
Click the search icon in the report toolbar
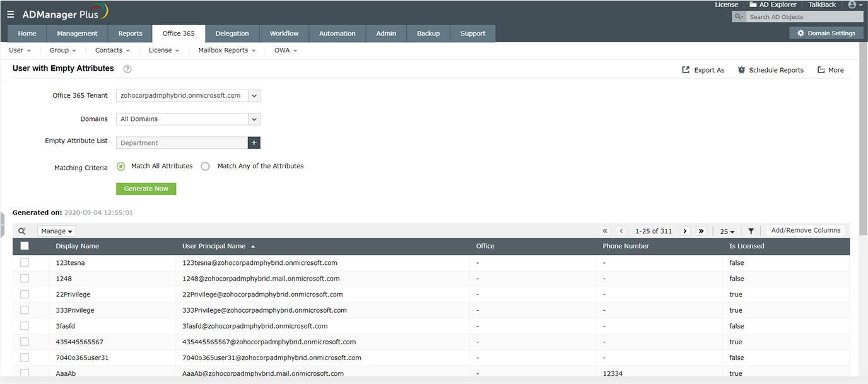coord(23,231)
